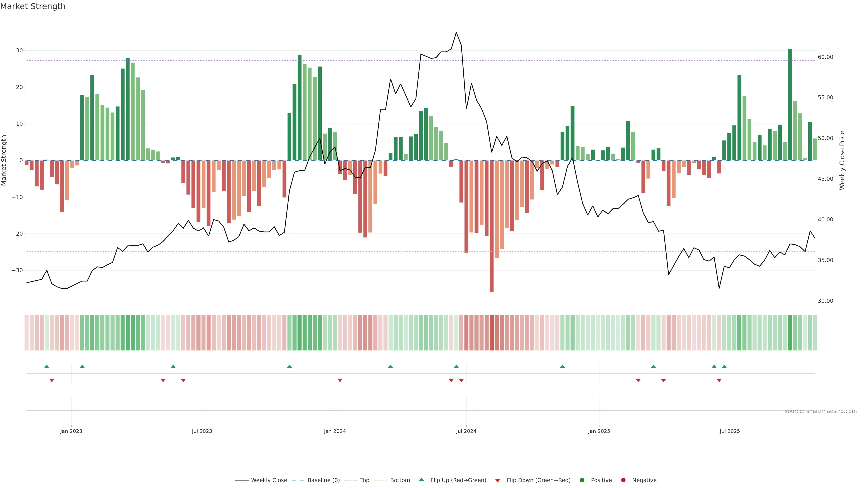This screenshot has width=868, height=488.
Task: Click the flip-up marker near October 2023
Action: 289,366
